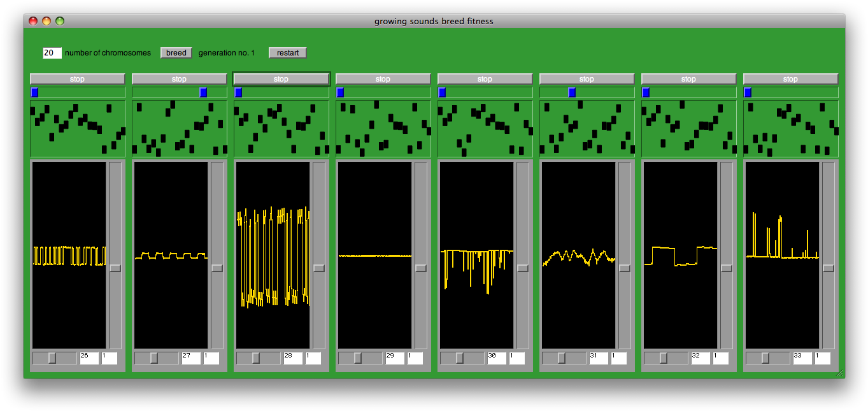Stop playback of chromosome 28
Screen dimensions: 868x411
281,78
